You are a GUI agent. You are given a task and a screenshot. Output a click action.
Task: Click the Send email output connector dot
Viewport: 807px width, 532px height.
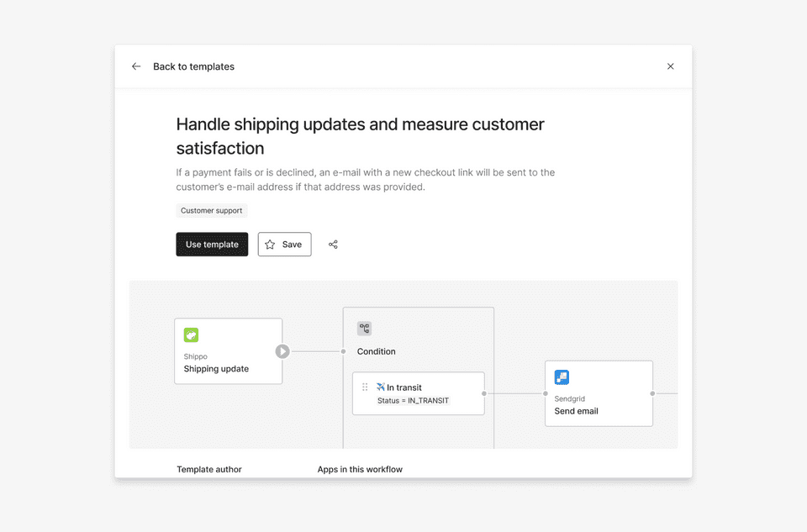(652, 393)
